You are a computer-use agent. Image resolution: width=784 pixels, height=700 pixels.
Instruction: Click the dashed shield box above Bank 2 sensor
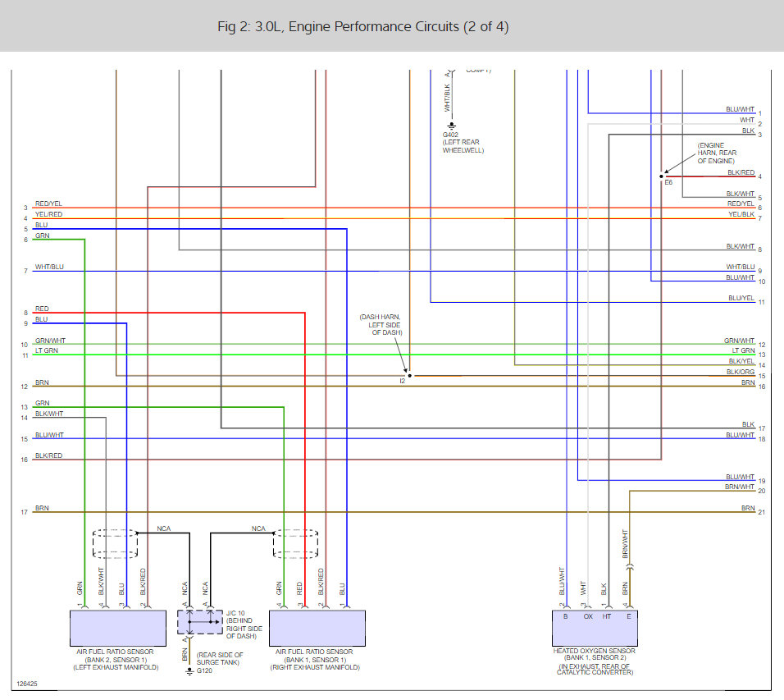[115, 544]
